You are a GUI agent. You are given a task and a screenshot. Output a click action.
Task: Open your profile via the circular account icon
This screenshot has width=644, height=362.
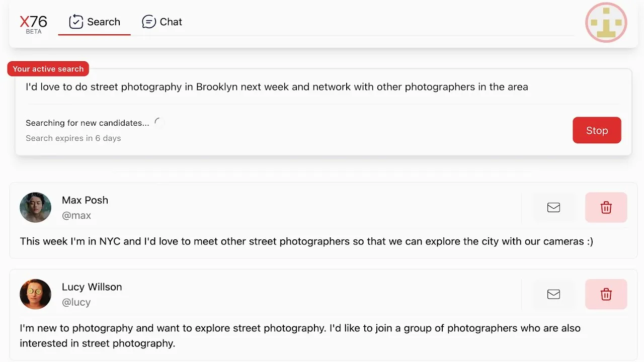point(606,22)
